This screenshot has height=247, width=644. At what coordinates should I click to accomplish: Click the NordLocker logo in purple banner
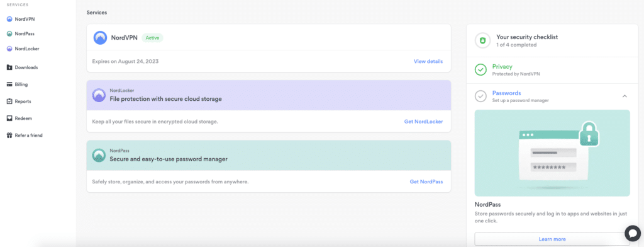[x=99, y=95]
